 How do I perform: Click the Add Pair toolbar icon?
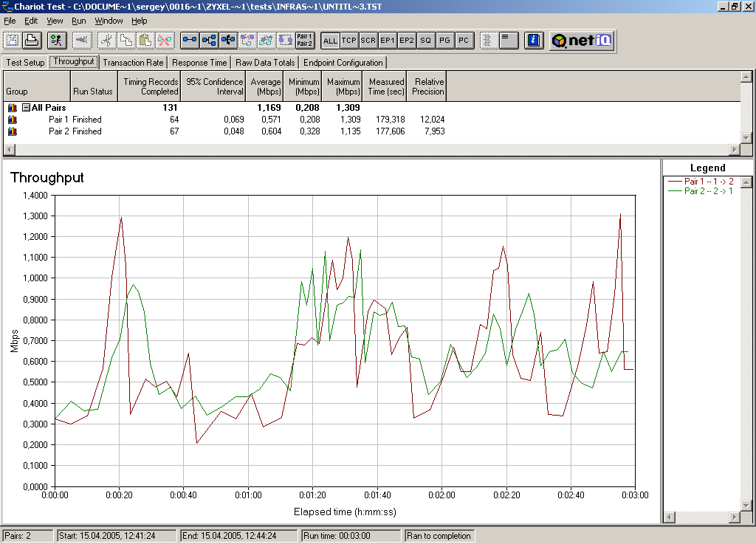(x=190, y=41)
